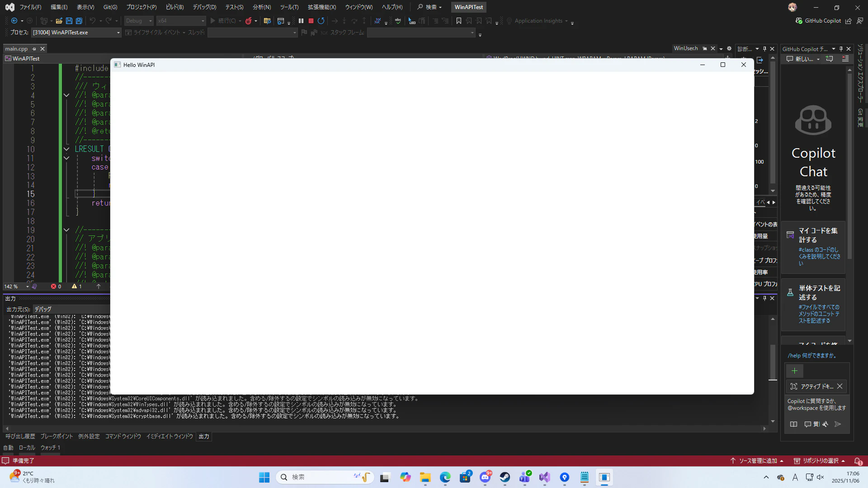Screen dimensions: 868x488
Task: Send the Copilot chat message via paper plane icon
Action: tap(838, 424)
